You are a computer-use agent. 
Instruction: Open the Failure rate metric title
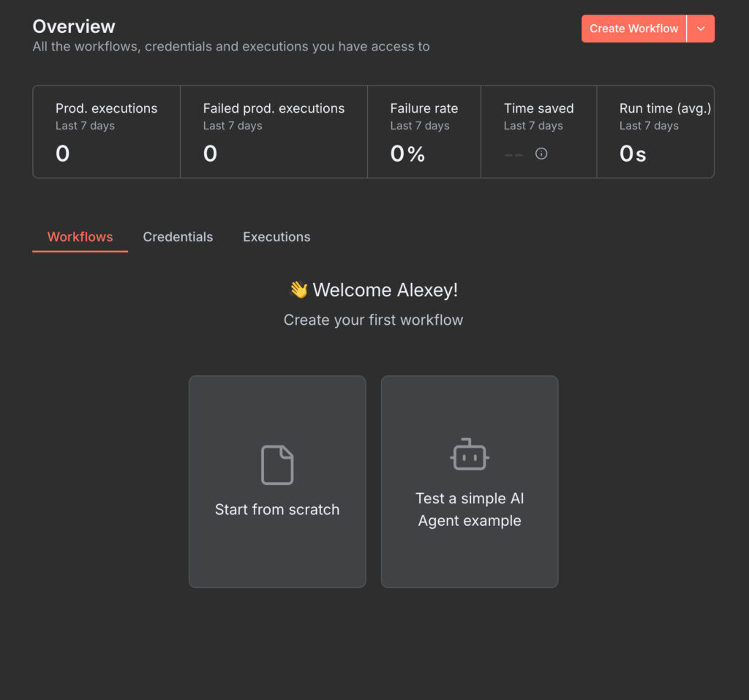424,108
